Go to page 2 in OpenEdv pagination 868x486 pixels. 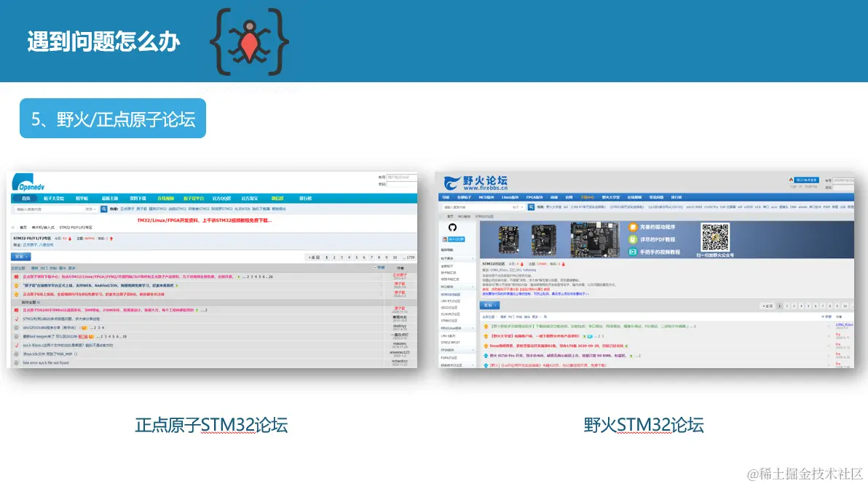point(334,257)
